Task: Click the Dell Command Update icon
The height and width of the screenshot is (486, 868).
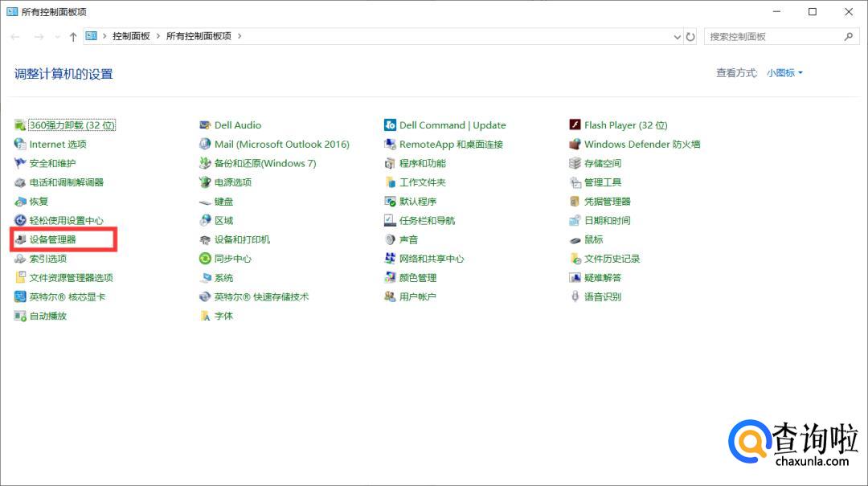Action: click(x=390, y=125)
